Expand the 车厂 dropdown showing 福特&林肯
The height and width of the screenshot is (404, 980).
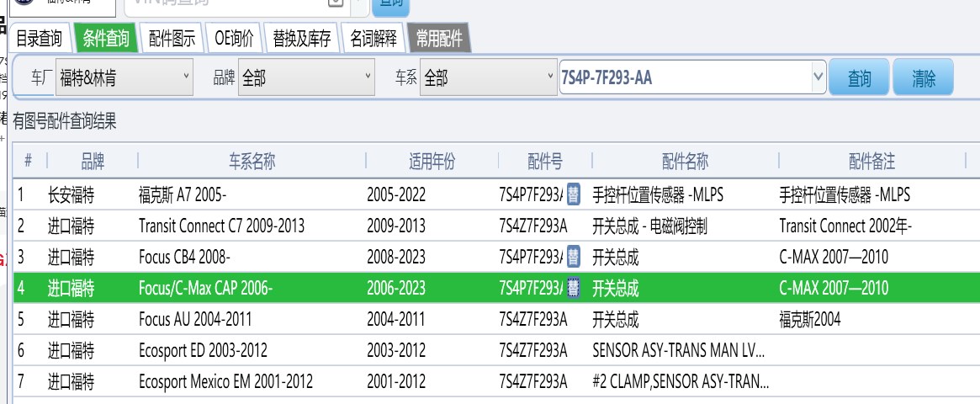[x=124, y=77]
